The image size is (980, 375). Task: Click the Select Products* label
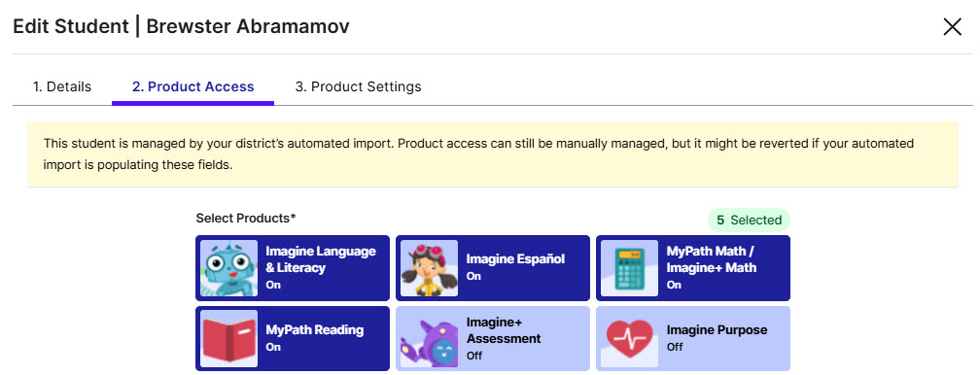(x=246, y=219)
